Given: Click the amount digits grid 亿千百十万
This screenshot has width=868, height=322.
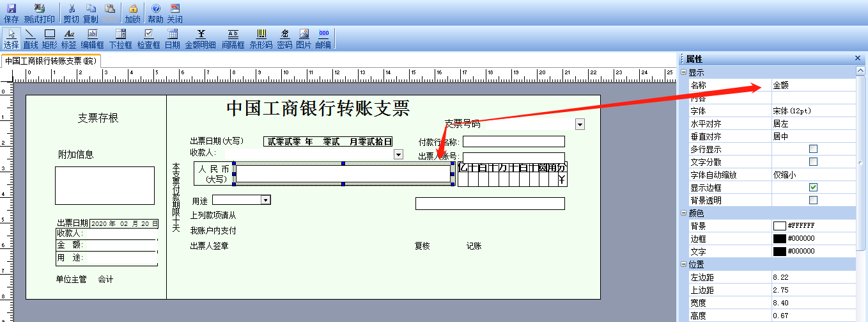Looking at the screenshot, I should pyautogui.click(x=513, y=174).
